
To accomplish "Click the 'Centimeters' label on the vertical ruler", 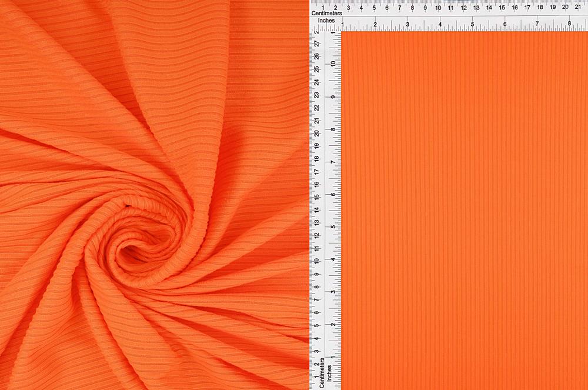I will pos(322,373).
